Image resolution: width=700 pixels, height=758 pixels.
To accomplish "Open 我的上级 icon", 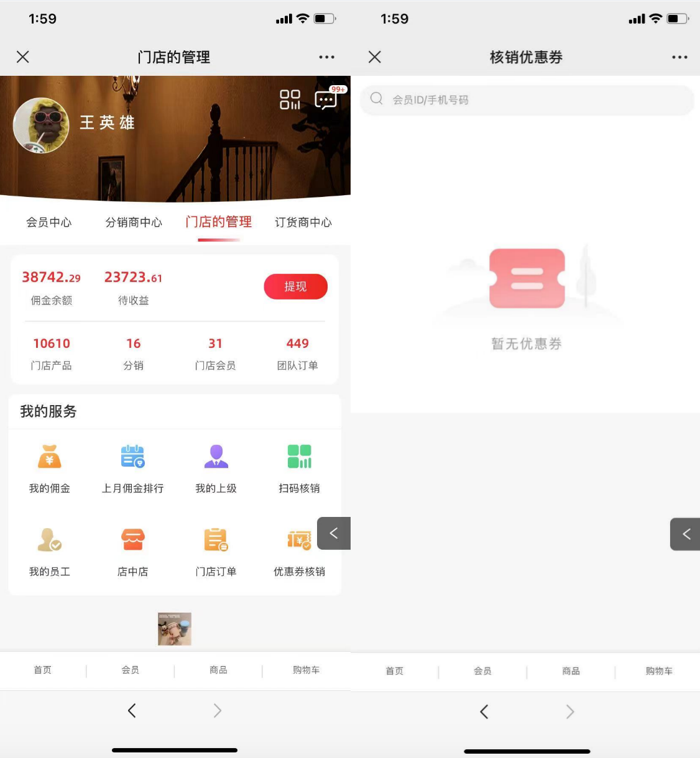I will [x=216, y=466].
